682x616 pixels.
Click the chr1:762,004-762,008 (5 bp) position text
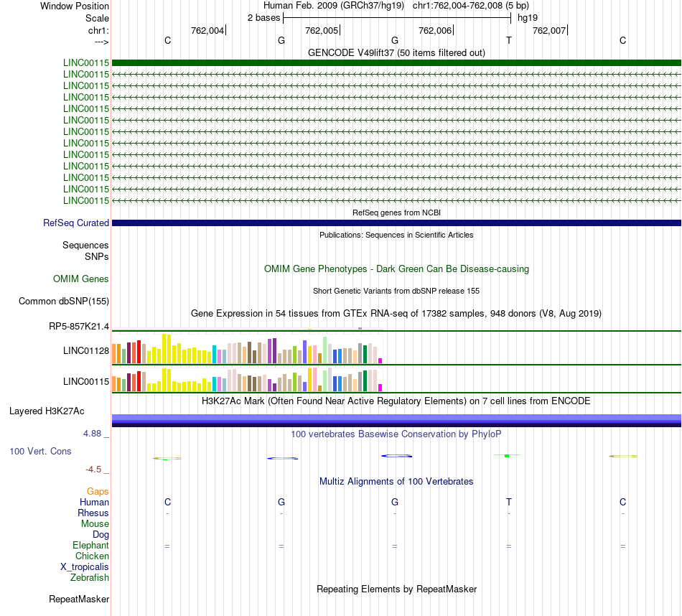(471, 6)
